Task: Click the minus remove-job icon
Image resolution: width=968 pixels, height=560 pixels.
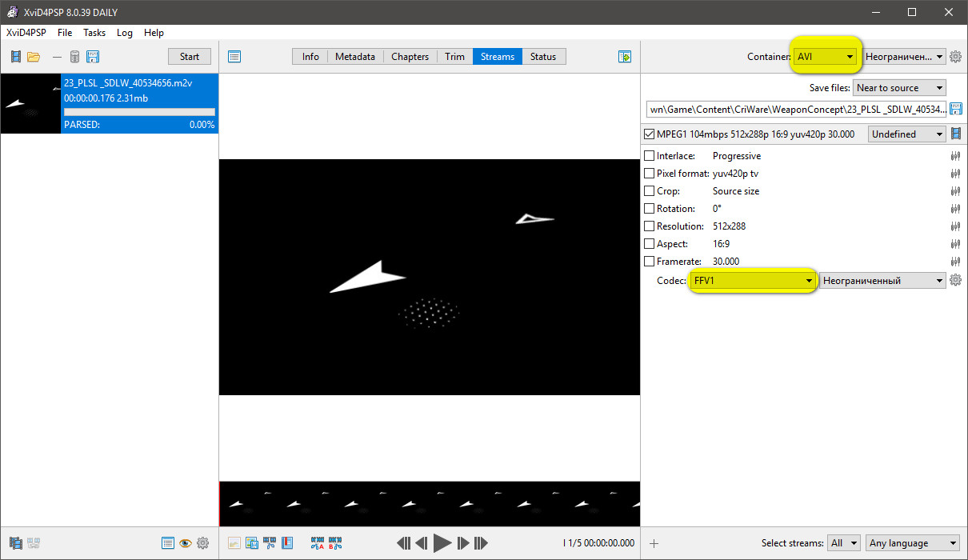Action: pos(57,57)
